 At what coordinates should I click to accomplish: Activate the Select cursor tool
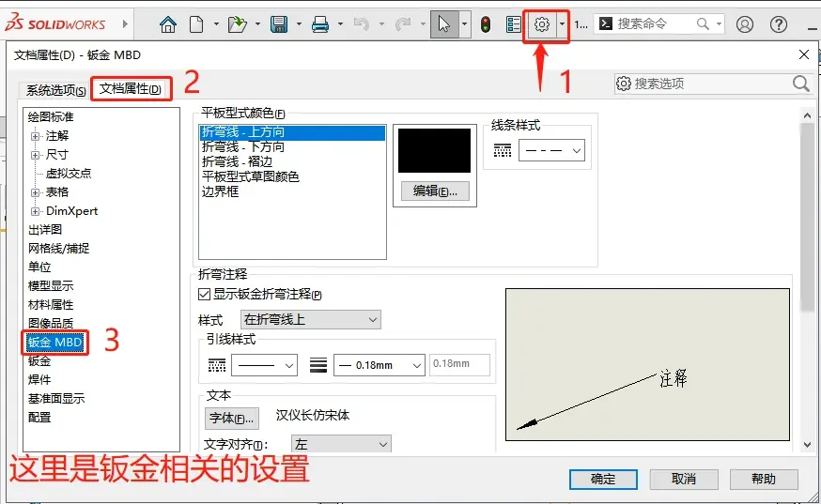point(444,24)
